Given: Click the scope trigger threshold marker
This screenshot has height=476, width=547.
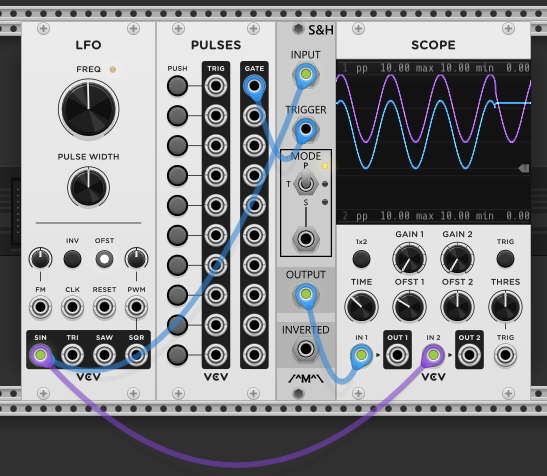Looking at the screenshot, I should (524, 169).
